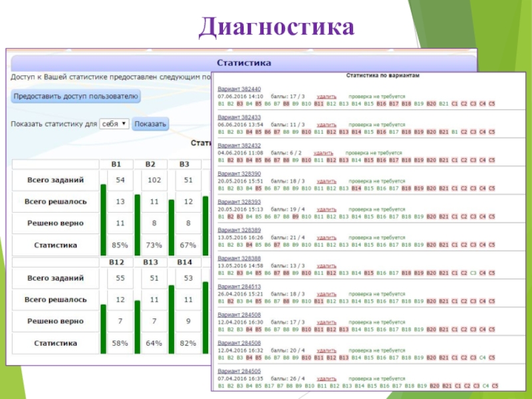
Task: Select the 'баллы: 21 / 4' score text
Action: (288, 237)
